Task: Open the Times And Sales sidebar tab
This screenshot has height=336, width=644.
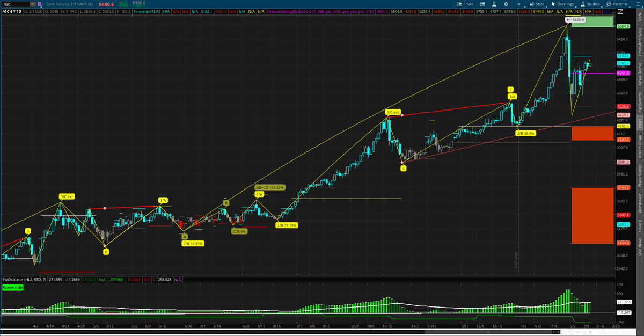Action: [x=639, y=41]
